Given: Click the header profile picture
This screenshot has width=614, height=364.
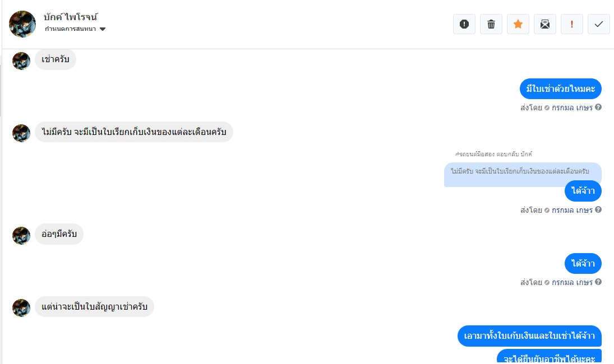Looking at the screenshot, I should point(22,24).
